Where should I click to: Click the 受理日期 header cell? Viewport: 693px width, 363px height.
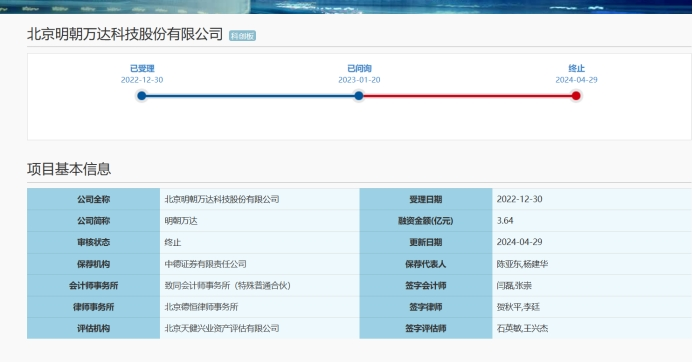click(x=426, y=199)
